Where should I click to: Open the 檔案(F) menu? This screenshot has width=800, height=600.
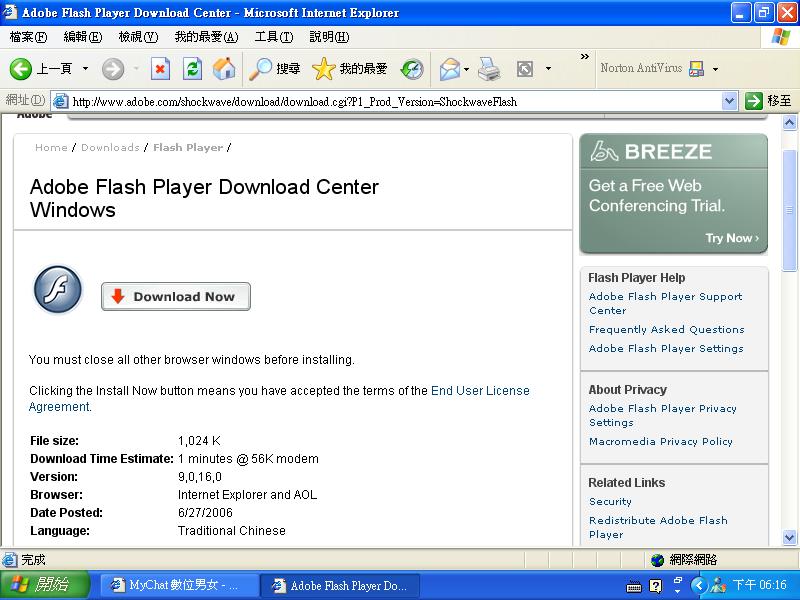point(28,37)
